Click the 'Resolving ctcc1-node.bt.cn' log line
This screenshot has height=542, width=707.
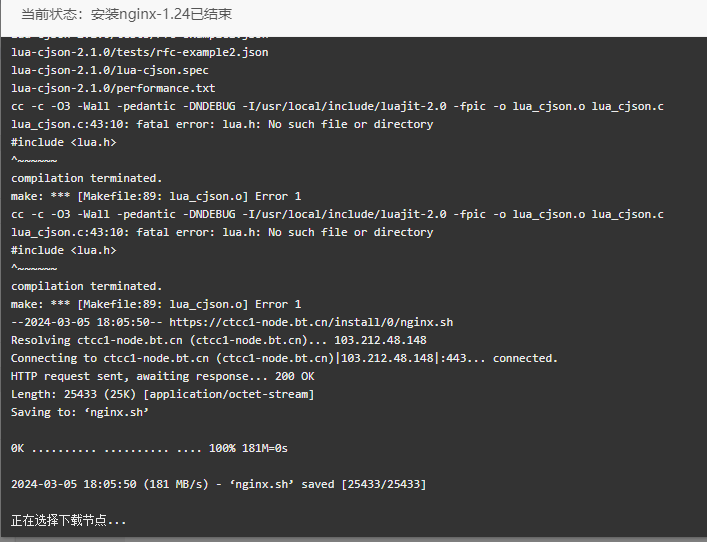click(219, 340)
